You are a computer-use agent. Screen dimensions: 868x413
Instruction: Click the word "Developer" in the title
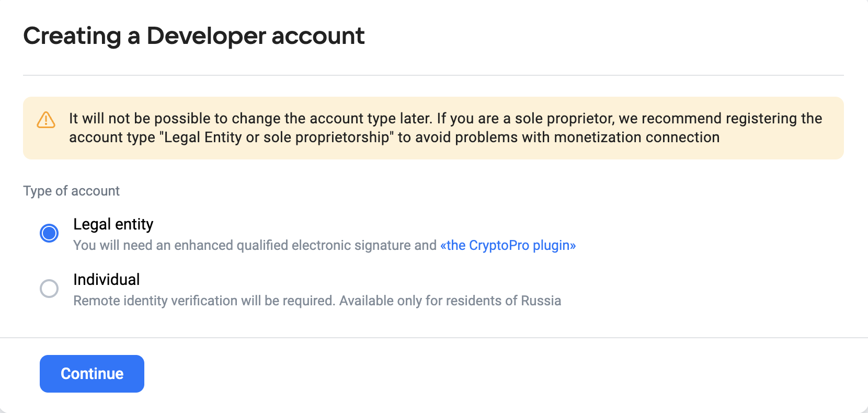click(206, 36)
